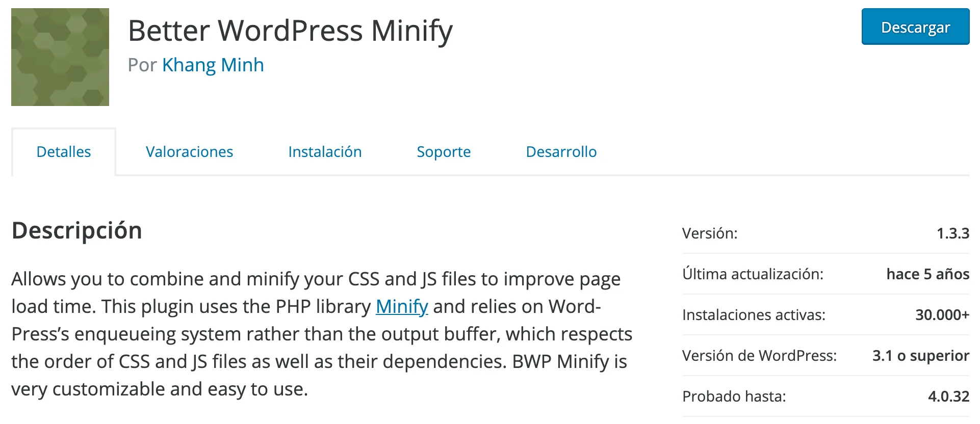The height and width of the screenshot is (424, 980).
Task: Open the Instalación tab
Action: [324, 151]
